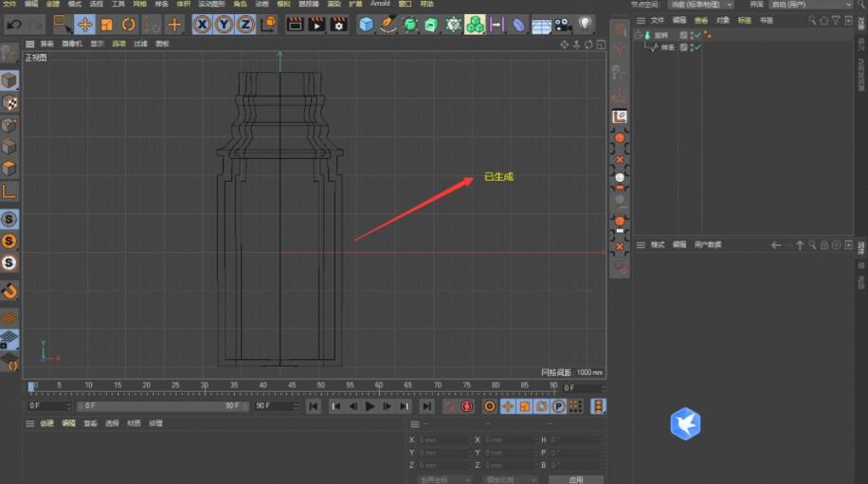Open the viewport hamburger menu
This screenshot has width=868, height=484.
(x=30, y=44)
